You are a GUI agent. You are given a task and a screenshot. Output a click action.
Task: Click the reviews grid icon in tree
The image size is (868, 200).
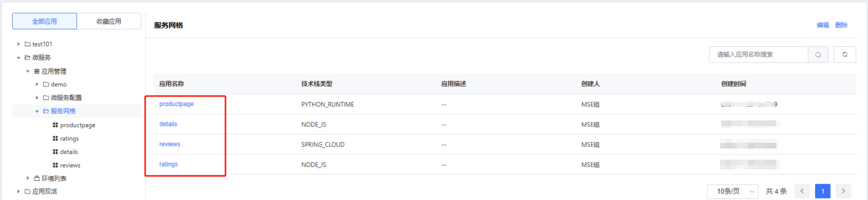point(55,165)
